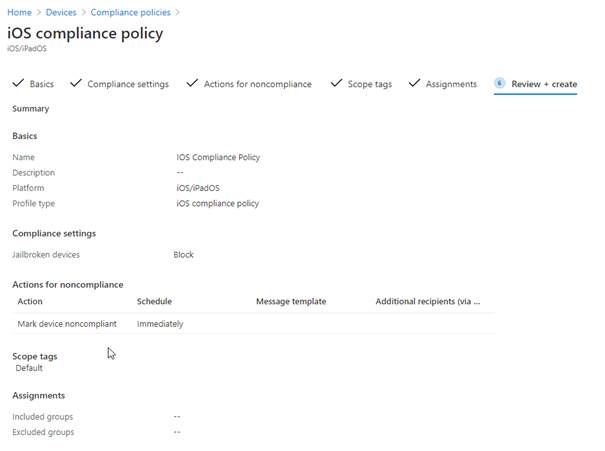The width and height of the screenshot is (605, 451).
Task: Switch to the Basics tab
Action: tap(42, 84)
